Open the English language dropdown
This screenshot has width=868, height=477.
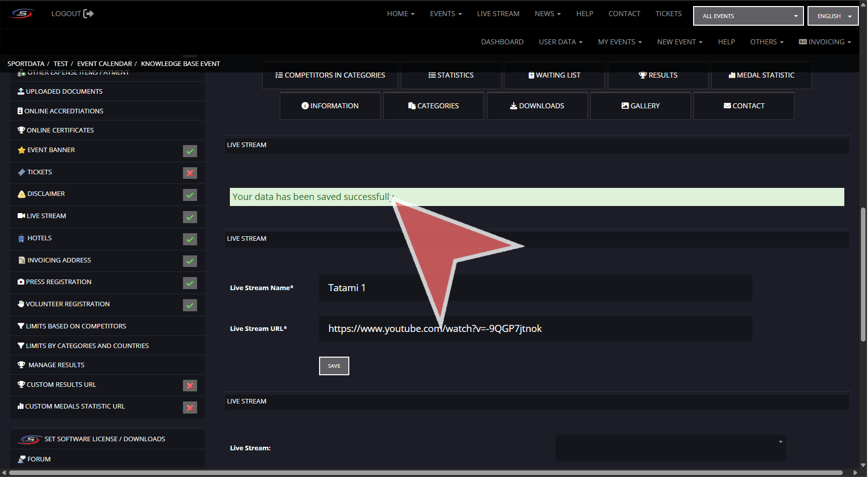click(x=833, y=16)
